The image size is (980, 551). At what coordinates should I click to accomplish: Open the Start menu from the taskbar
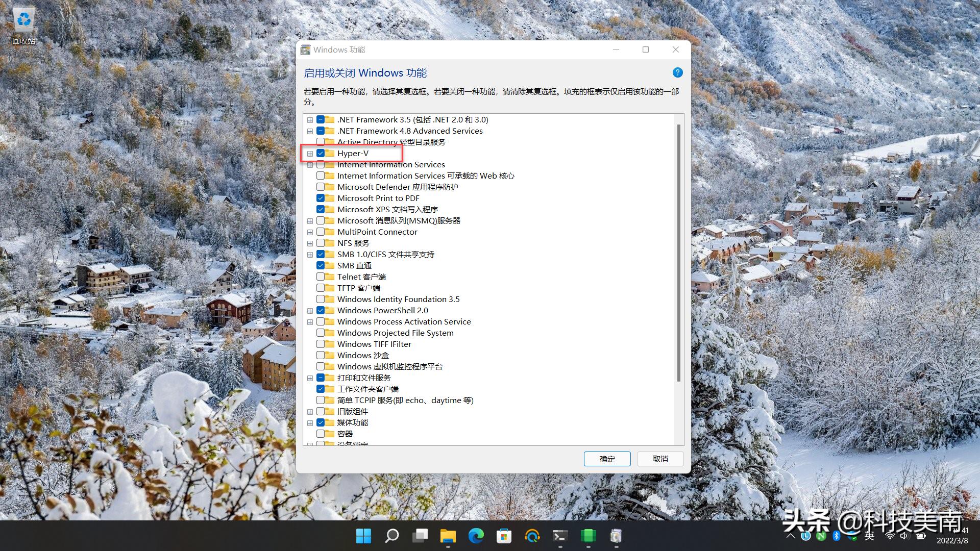[363, 536]
